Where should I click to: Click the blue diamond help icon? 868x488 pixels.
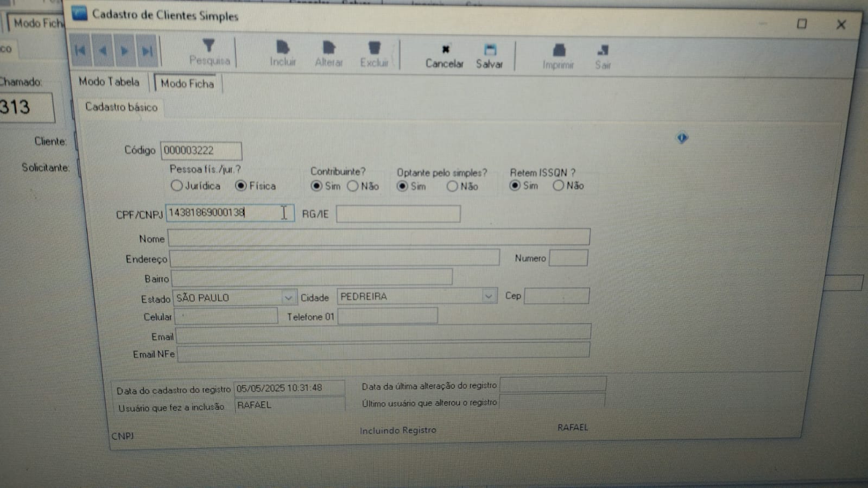coord(682,138)
